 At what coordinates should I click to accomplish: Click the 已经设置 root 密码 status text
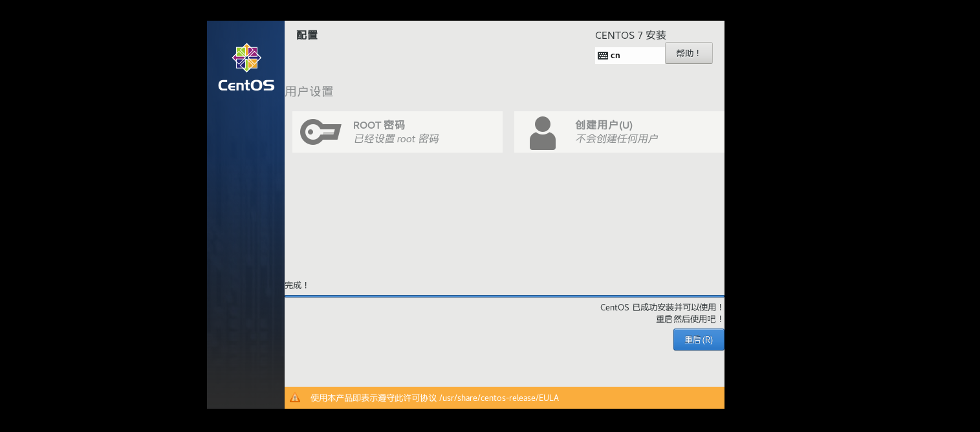click(x=396, y=138)
